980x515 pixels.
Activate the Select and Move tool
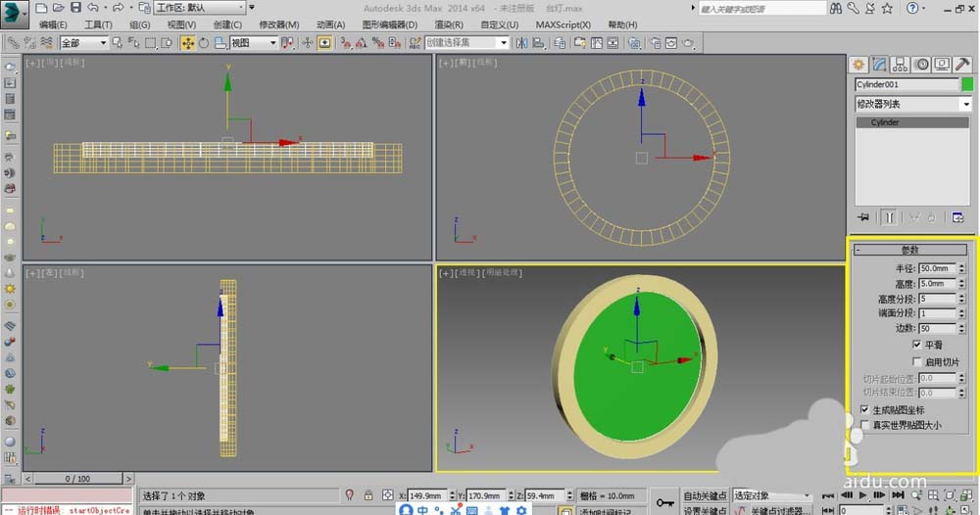pyautogui.click(x=187, y=43)
